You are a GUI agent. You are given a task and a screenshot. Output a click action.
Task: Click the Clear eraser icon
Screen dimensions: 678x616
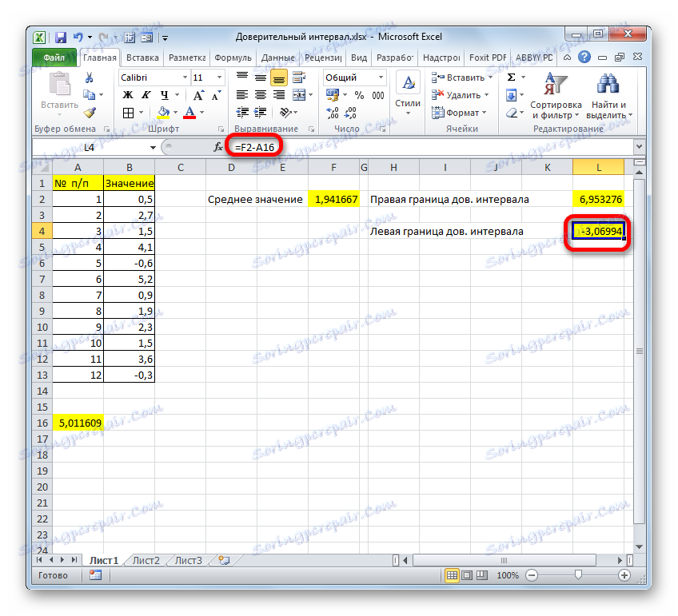click(512, 113)
